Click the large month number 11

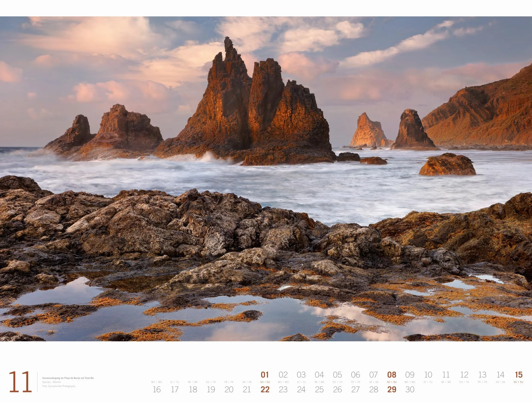tap(20, 382)
